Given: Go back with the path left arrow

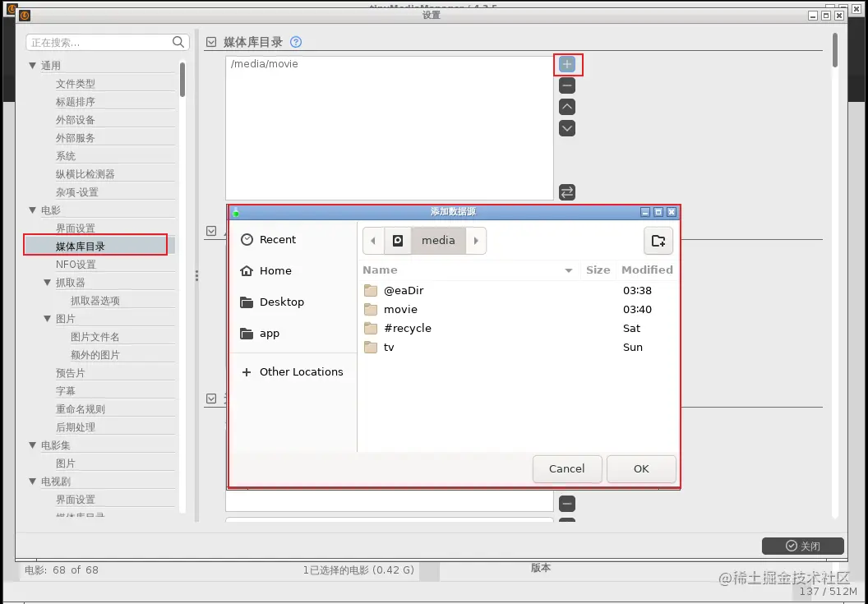Looking at the screenshot, I should point(373,241).
